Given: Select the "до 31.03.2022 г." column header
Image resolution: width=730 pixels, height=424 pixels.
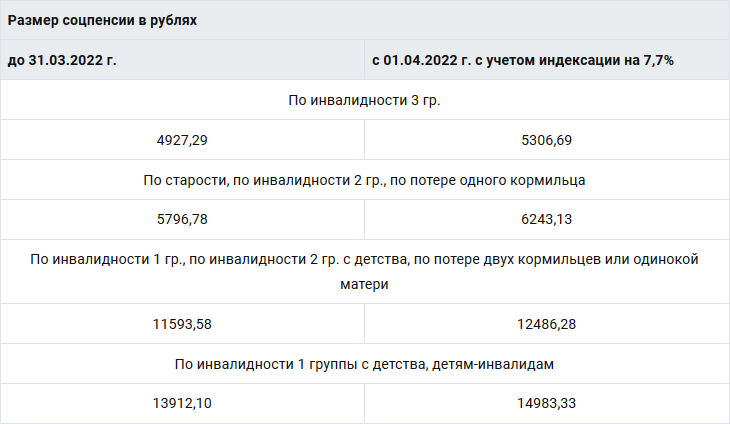Looking at the screenshot, I should click(62, 60).
